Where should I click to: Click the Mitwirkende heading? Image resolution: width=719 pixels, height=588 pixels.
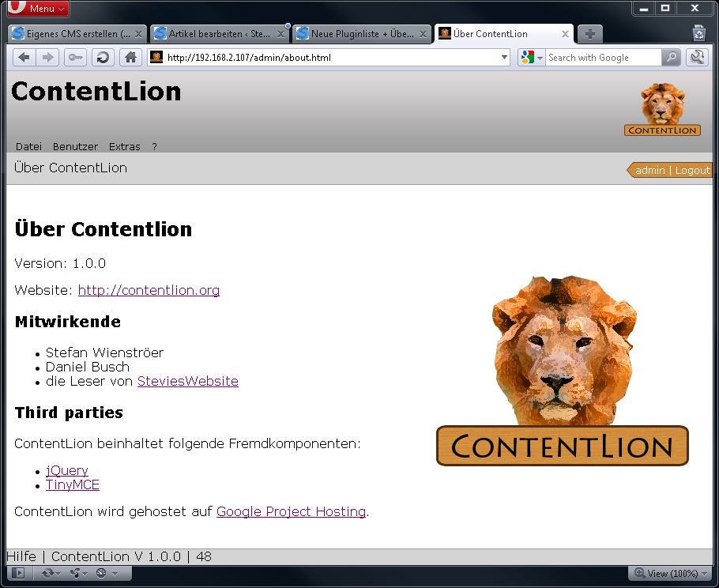pos(68,322)
